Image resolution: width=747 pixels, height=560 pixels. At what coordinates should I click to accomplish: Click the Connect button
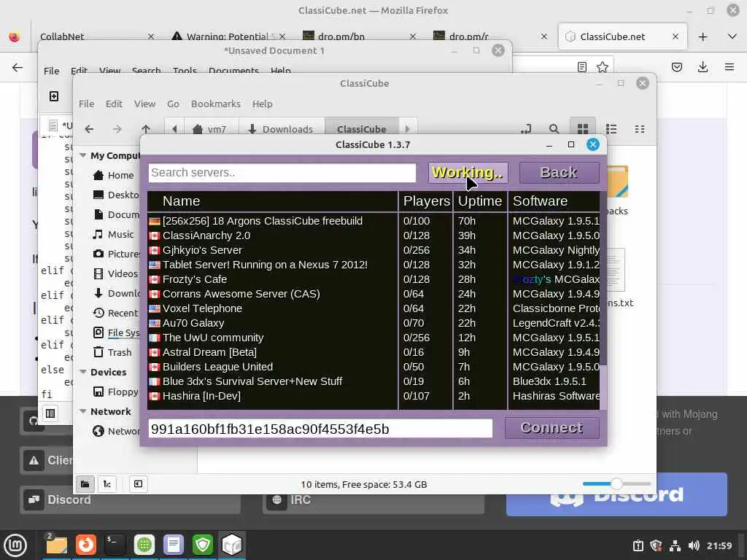click(x=551, y=428)
